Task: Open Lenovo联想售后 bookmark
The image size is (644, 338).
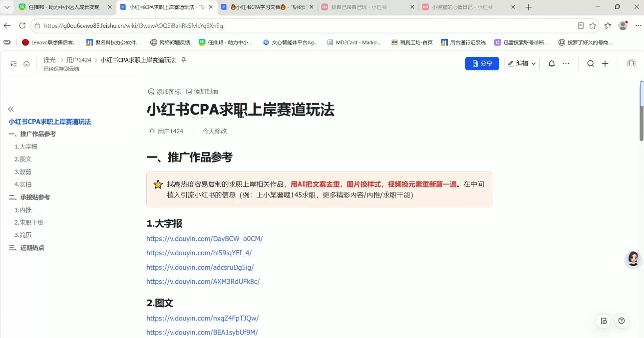Action: [x=49, y=42]
